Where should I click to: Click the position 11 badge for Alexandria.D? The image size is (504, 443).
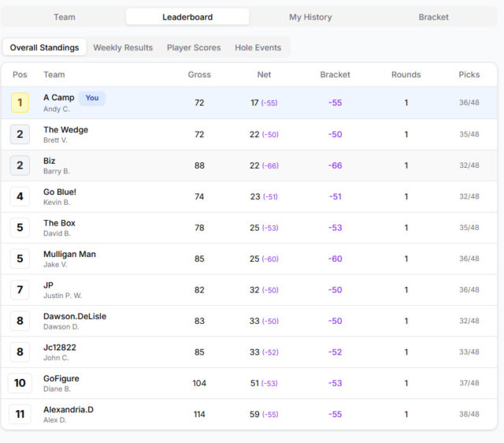[20, 414]
